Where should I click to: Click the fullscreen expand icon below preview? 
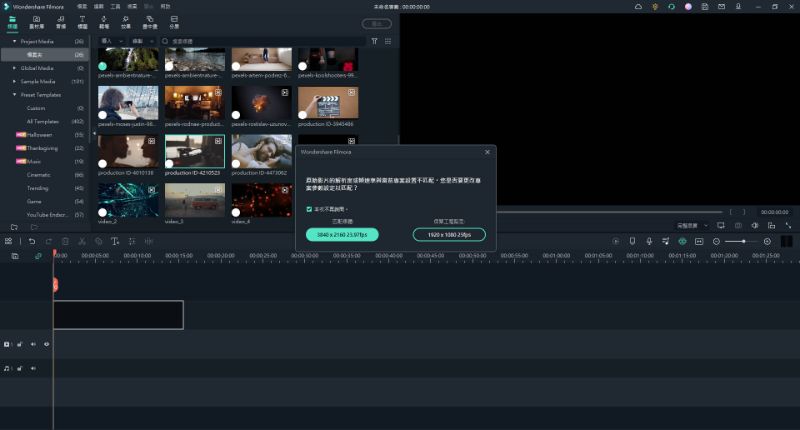(788, 225)
